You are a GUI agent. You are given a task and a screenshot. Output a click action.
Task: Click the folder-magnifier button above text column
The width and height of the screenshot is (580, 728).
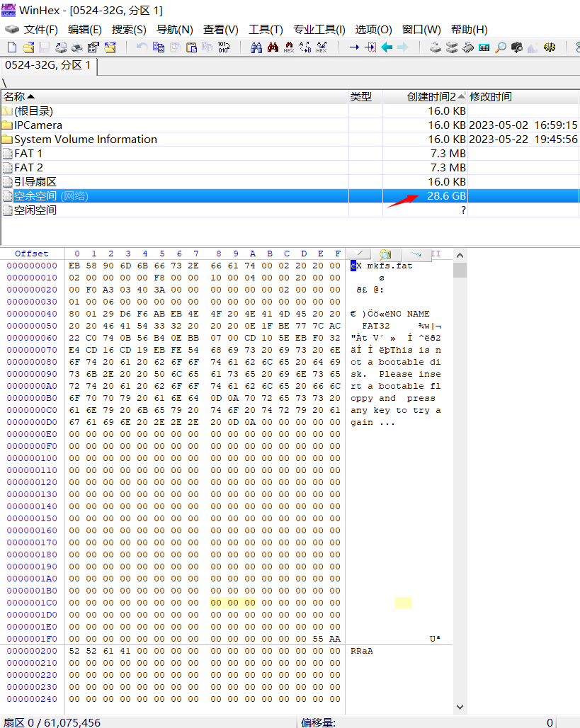(385, 254)
